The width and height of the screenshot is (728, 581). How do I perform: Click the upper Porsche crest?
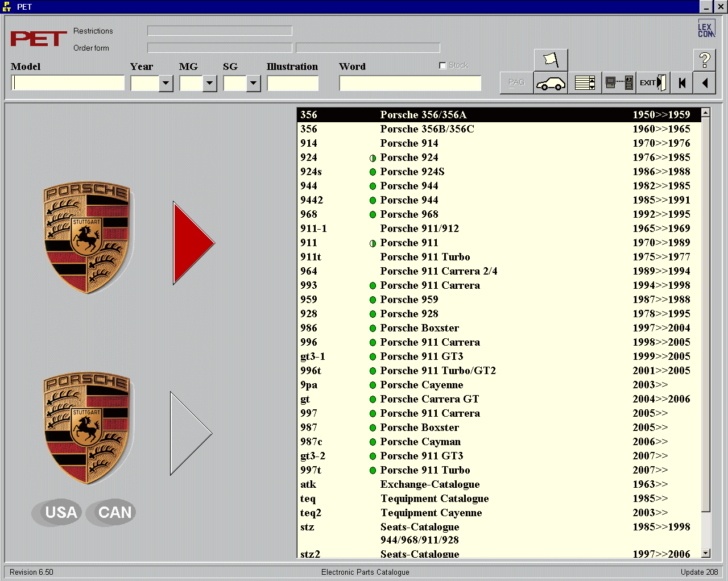pyautogui.click(x=87, y=238)
